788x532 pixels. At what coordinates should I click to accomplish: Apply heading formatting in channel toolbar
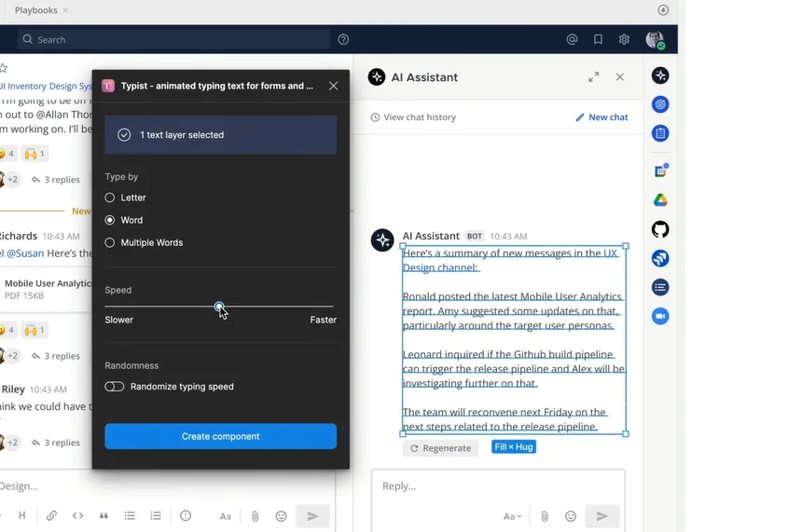pos(22,515)
